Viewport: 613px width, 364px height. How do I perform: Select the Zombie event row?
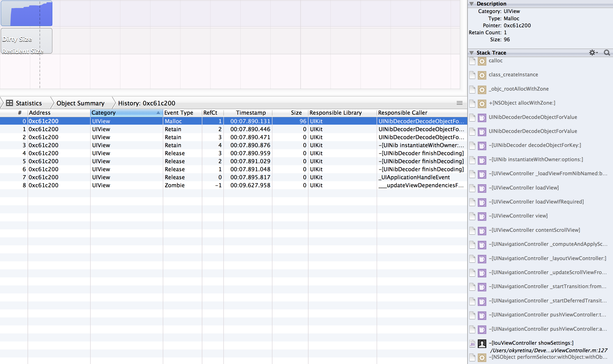(175, 185)
